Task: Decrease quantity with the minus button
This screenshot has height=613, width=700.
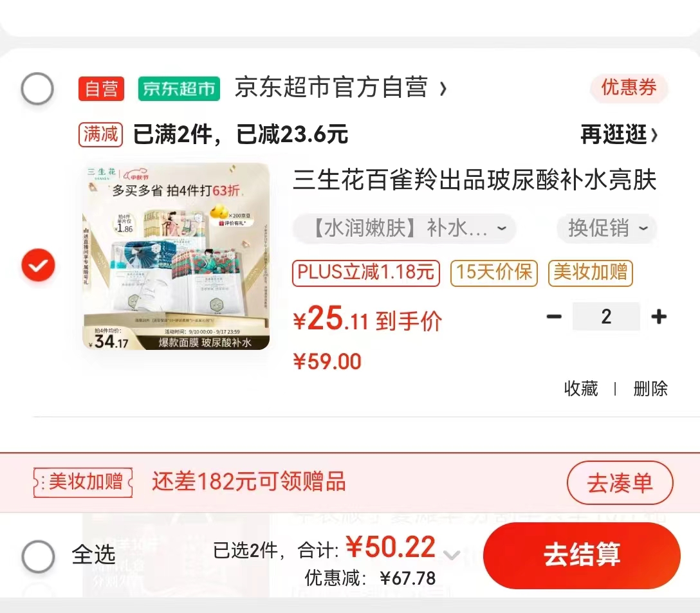Action: pos(554,316)
